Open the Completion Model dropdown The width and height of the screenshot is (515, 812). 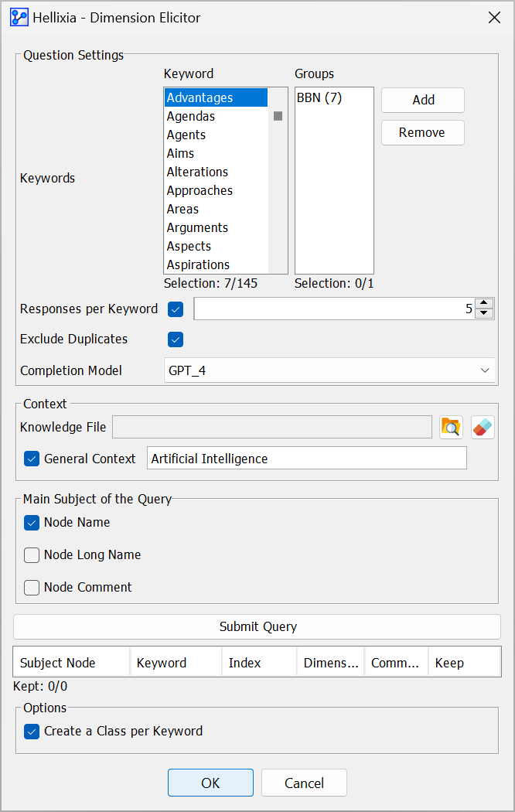(329, 370)
